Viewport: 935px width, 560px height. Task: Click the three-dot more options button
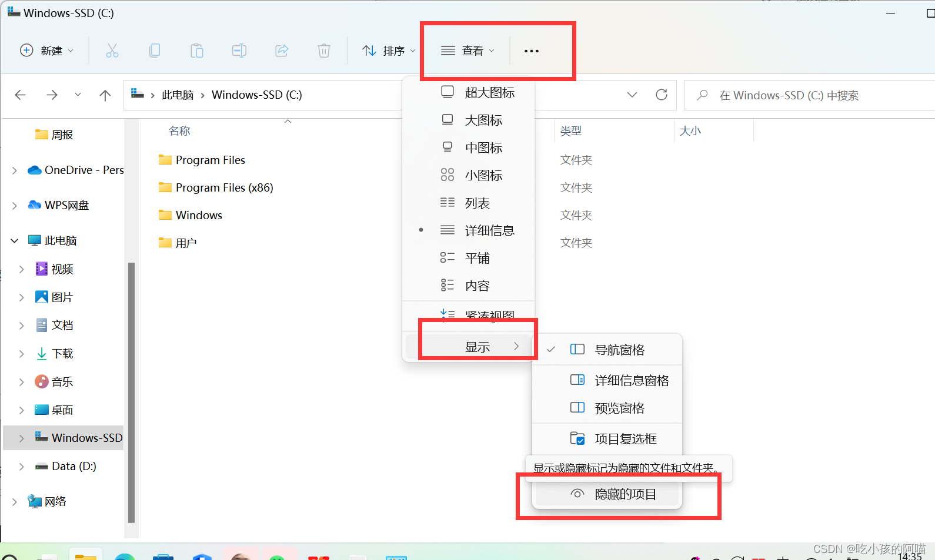pos(532,51)
